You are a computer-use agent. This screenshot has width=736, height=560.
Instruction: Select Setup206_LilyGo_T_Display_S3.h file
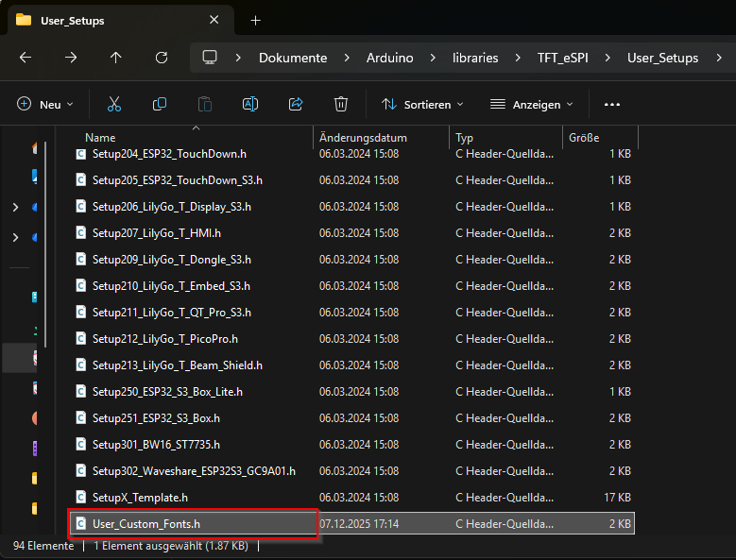click(171, 206)
